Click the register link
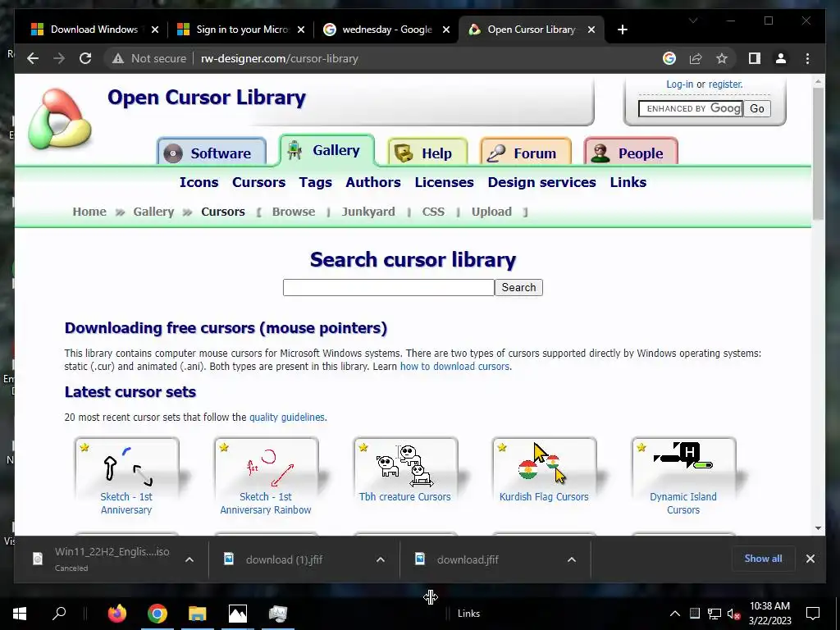This screenshot has width=840, height=630. [725, 84]
